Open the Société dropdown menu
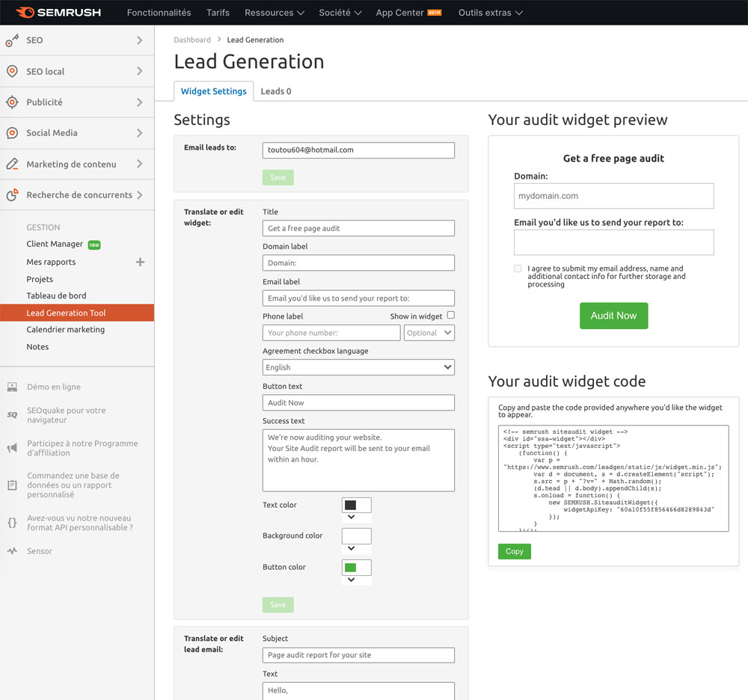This screenshot has width=748, height=700. 340,13
